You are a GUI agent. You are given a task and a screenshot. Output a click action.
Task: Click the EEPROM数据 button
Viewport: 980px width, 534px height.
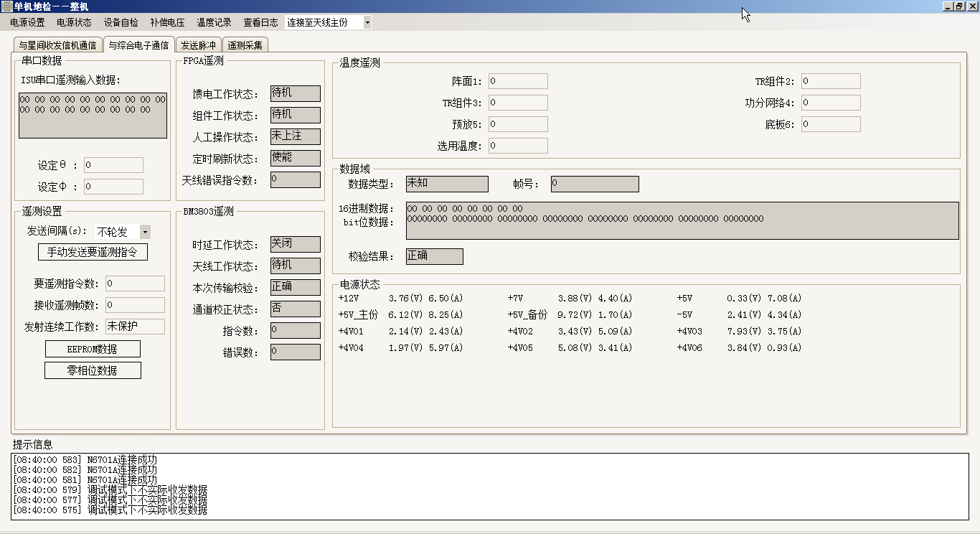pos(93,349)
